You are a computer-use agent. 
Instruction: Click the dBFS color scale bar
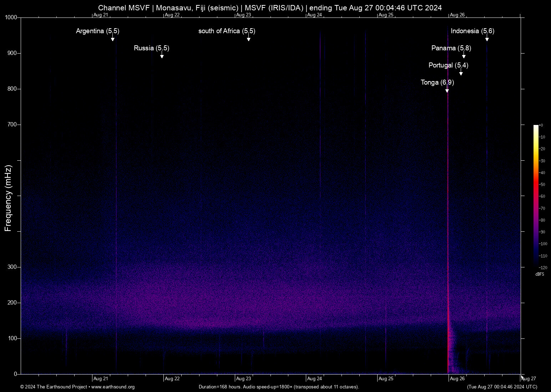click(x=536, y=196)
